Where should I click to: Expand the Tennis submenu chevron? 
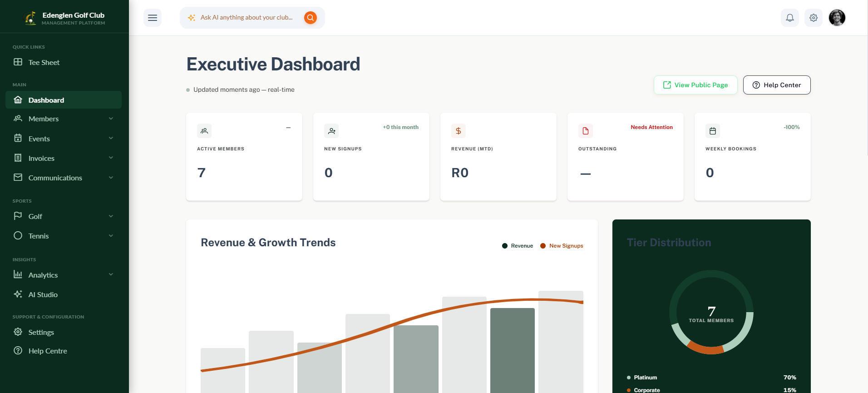pos(111,236)
